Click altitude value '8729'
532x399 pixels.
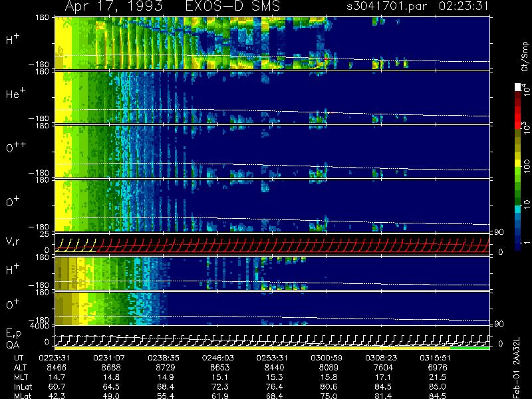(x=166, y=368)
